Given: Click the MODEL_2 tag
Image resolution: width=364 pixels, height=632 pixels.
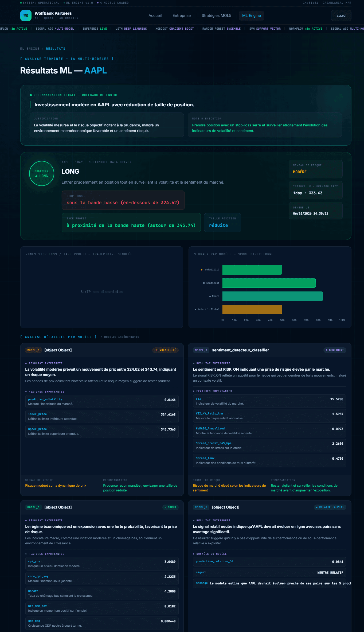Looking at the screenshot, I should [201, 350].
